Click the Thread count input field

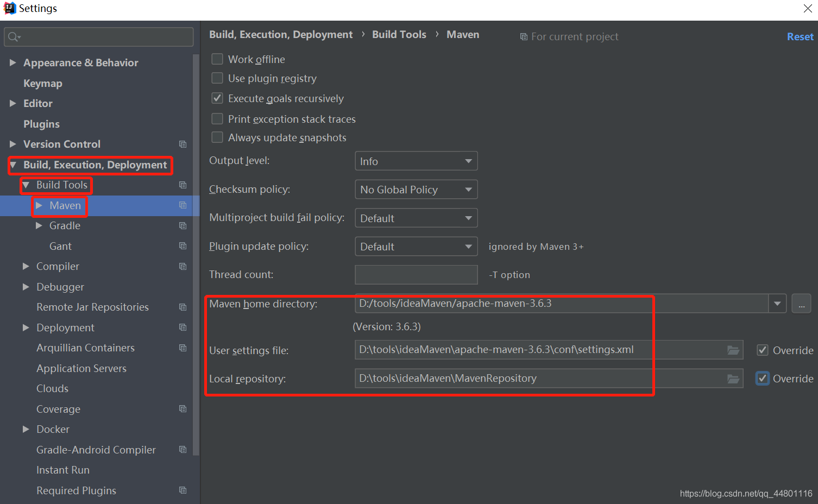tap(416, 275)
